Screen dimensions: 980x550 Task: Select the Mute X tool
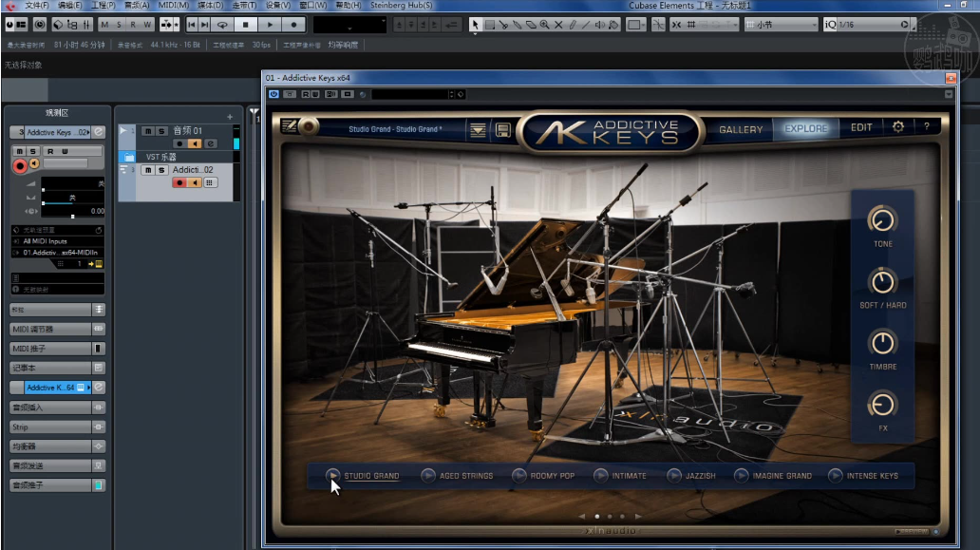pos(558,25)
